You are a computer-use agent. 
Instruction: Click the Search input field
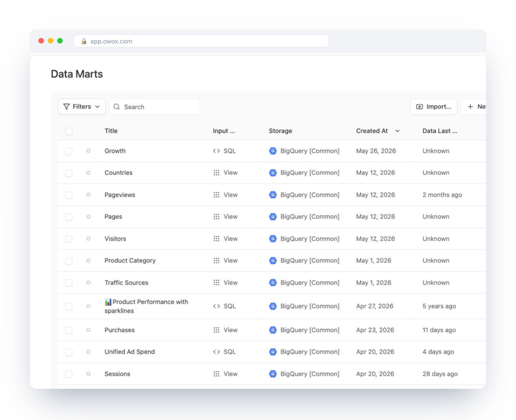[x=155, y=107]
